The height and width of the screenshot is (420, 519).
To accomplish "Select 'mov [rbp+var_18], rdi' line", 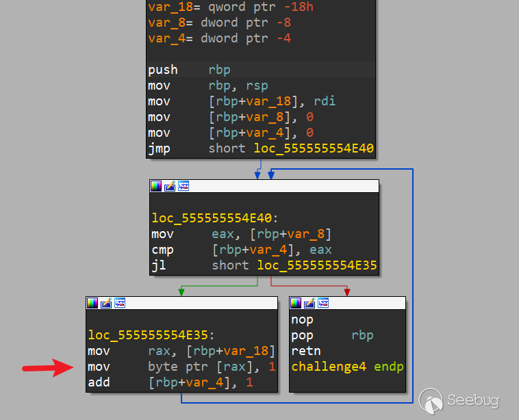I will click(x=242, y=101).
